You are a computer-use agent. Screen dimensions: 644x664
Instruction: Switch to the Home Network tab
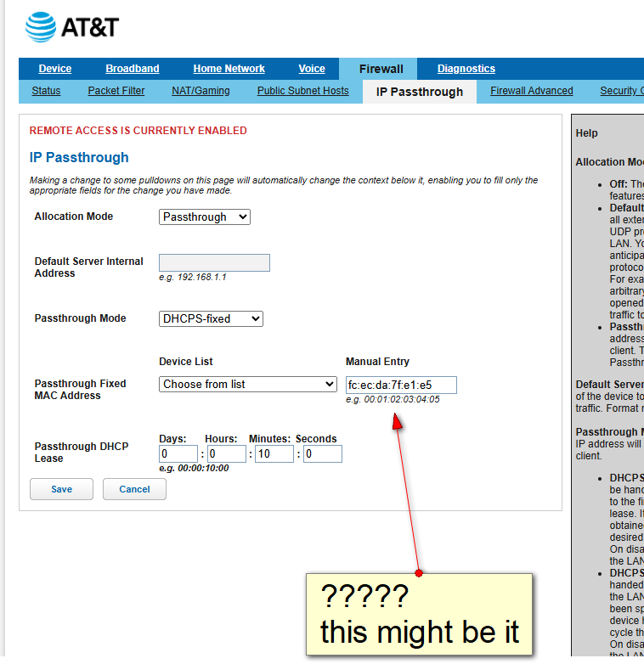coord(229,69)
